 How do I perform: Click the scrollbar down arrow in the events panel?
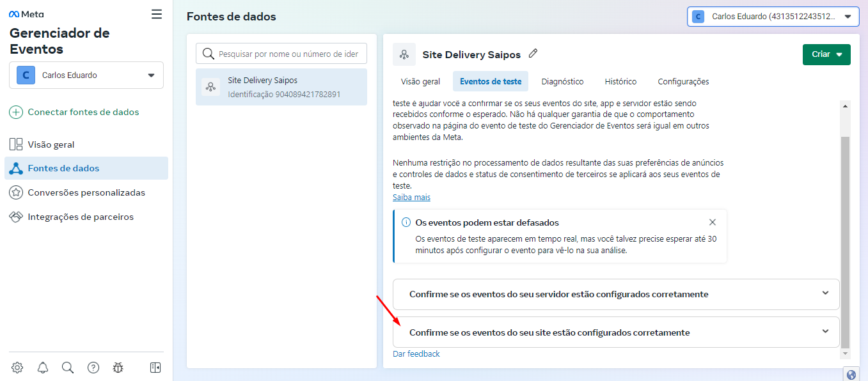tap(846, 354)
